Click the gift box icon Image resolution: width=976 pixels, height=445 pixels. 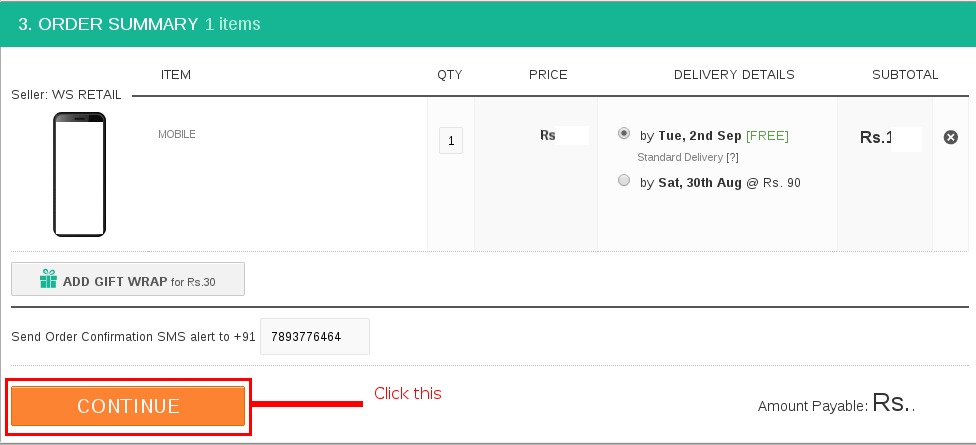point(48,279)
